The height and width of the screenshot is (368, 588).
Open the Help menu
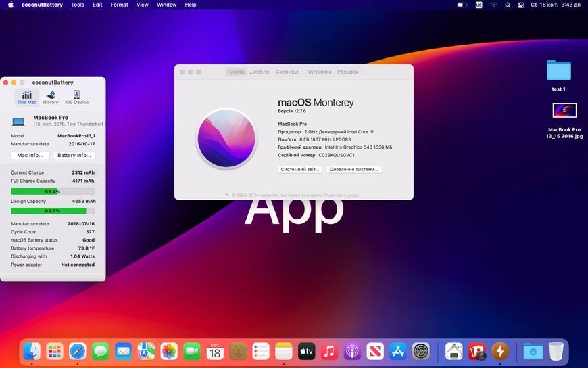click(x=191, y=5)
